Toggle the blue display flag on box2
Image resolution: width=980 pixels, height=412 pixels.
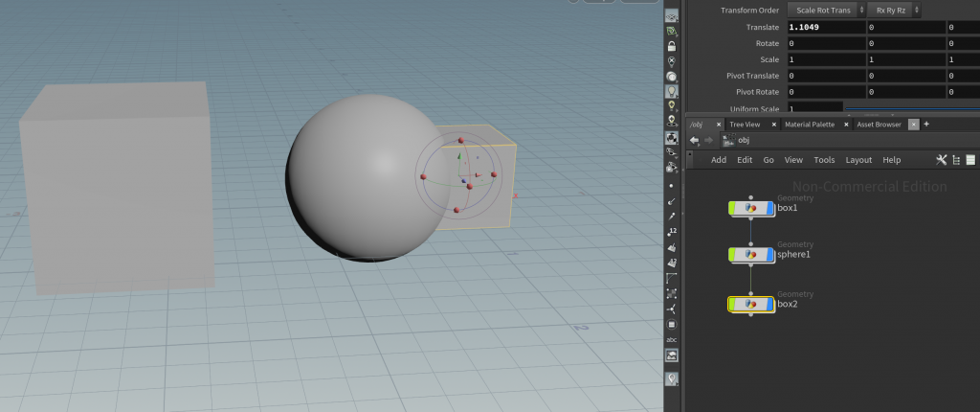[770, 305]
